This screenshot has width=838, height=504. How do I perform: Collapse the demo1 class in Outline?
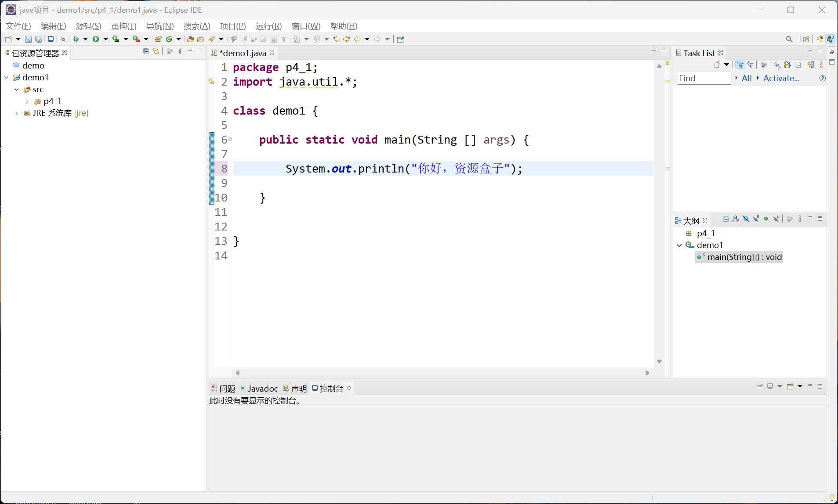[x=679, y=245]
